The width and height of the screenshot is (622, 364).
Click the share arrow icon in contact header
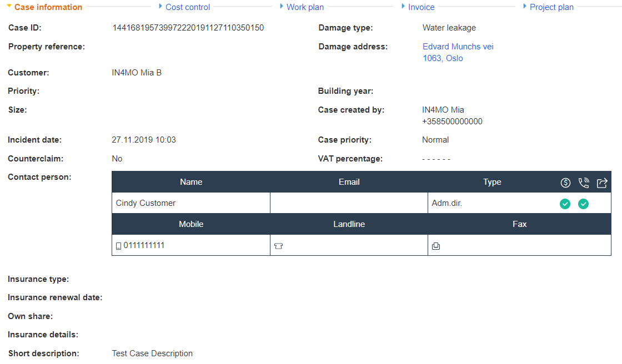602,183
